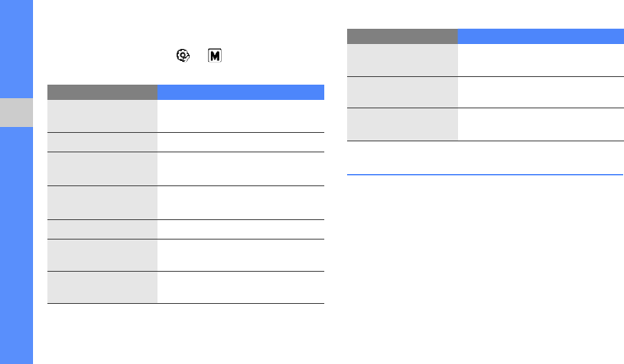Select the fifth gray cell in the left table

coord(102,229)
